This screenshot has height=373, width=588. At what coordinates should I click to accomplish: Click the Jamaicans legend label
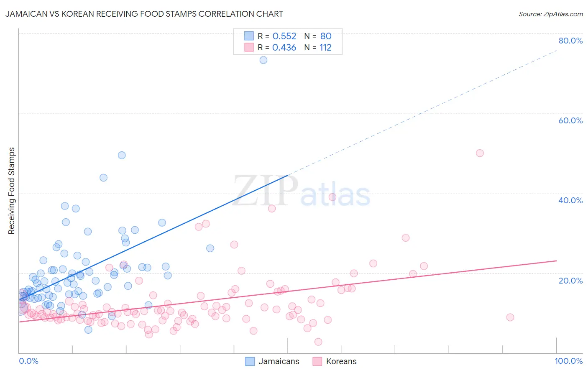279,361
